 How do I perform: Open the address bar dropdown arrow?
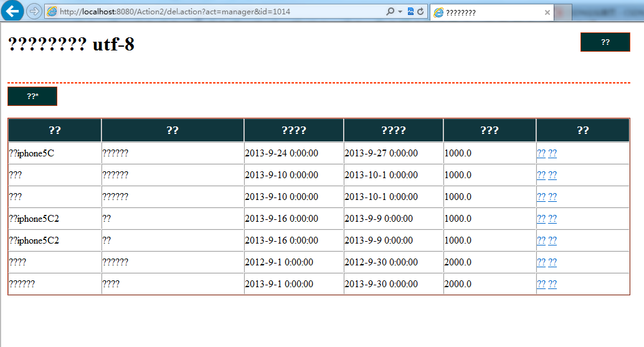coord(400,11)
